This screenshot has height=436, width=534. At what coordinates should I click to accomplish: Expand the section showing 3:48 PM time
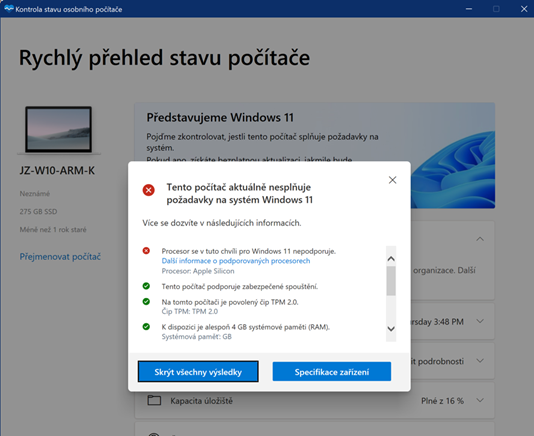tap(480, 321)
